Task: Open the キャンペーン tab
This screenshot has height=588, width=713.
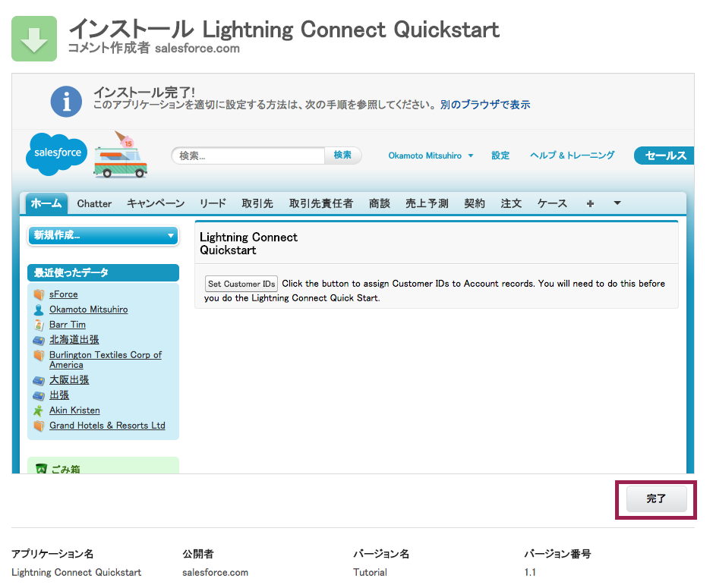Action: pyautogui.click(x=156, y=203)
